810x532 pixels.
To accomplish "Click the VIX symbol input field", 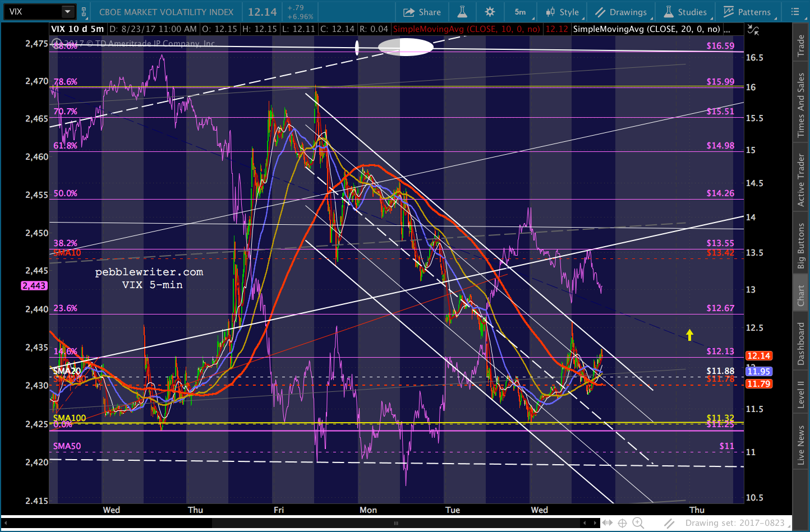I will tap(32, 12).
